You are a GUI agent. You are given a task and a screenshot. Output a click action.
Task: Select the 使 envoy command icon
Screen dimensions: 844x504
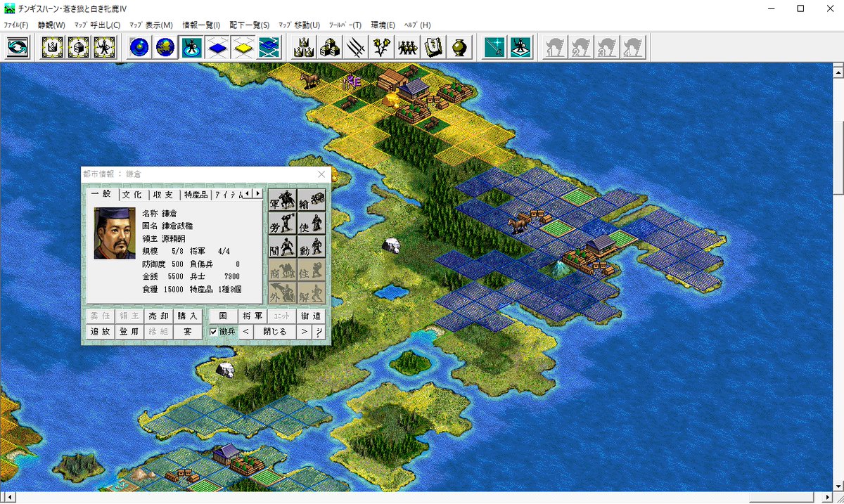312,224
